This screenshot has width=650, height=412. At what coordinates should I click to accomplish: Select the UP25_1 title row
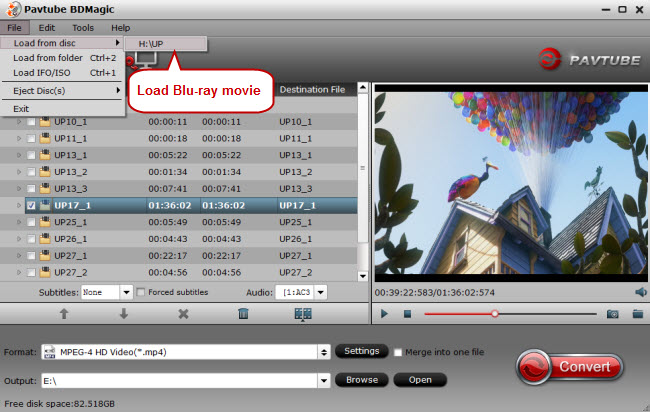click(x=179, y=222)
